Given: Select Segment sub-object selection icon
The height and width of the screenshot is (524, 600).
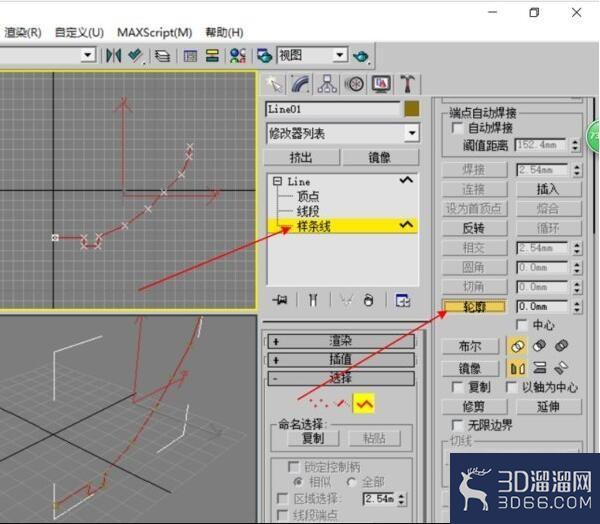Looking at the screenshot, I should point(341,403).
